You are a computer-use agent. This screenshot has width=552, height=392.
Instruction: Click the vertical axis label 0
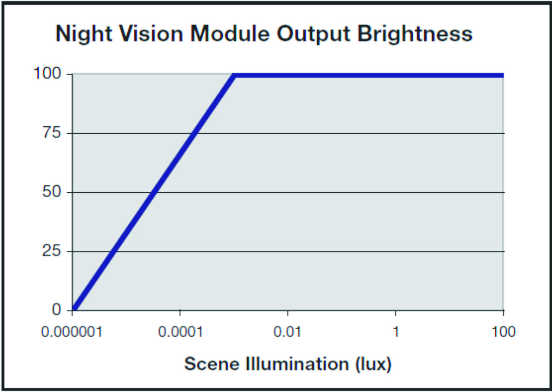[x=57, y=310]
